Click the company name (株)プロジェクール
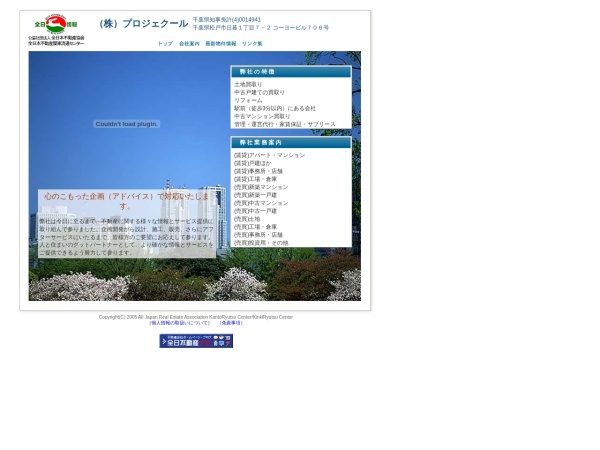600x450 pixels. click(143, 24)
